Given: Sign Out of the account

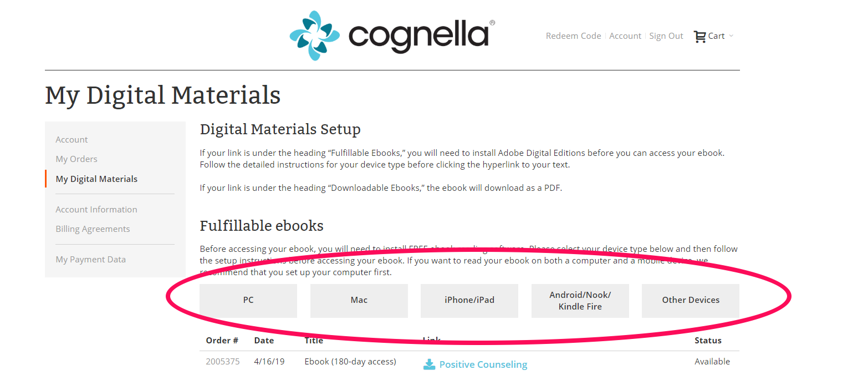Looking at the screenshot, I should [666, 36].
